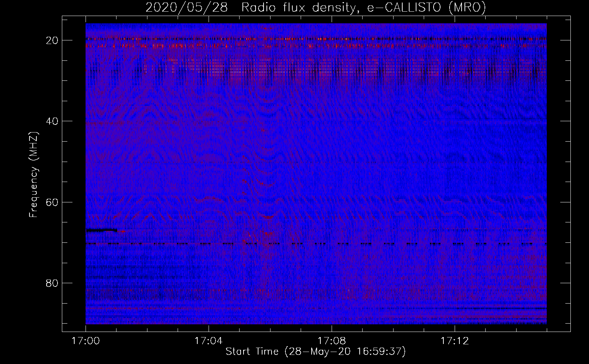Click the 'Start Time (28-May-20 16:59:37)' axis label

tap(315, 352)
